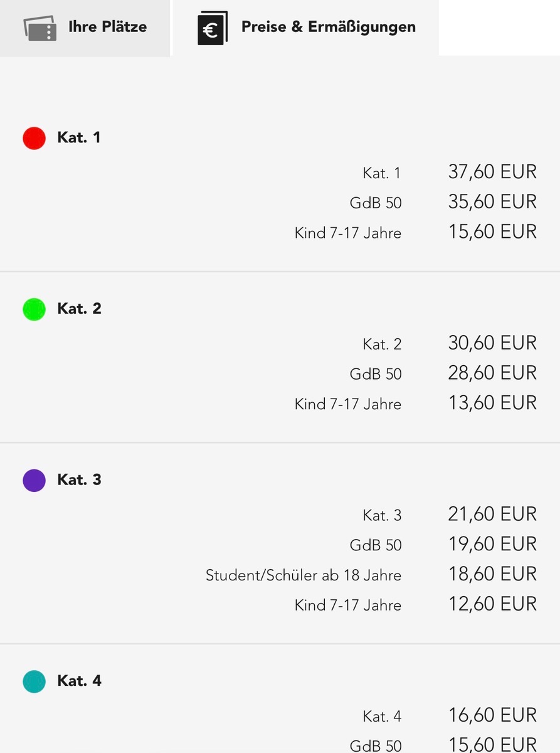Click the Kat. 1 category heading
The height and width of the screenshot is (753, 560).
click(x=79, y=137)
